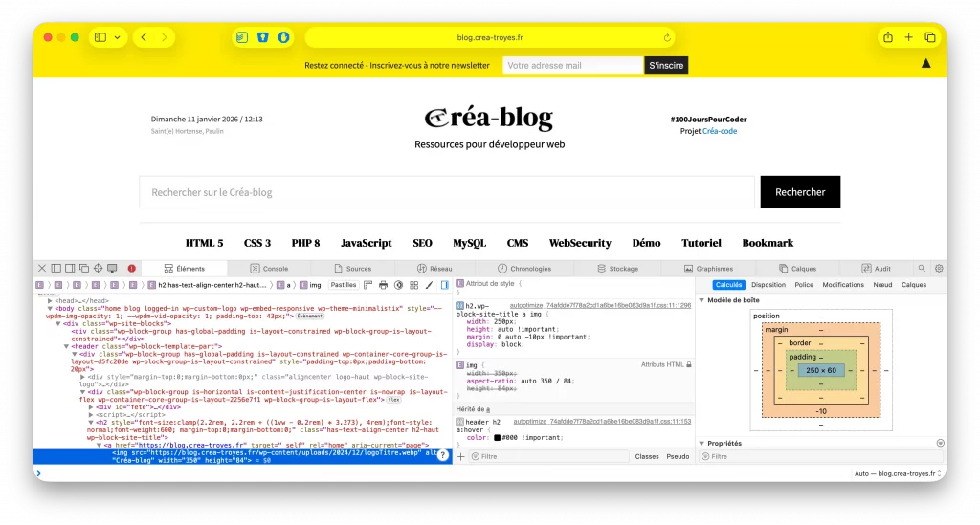
Task: Open the Web Inspector settings gear
Action: (939, 269)
